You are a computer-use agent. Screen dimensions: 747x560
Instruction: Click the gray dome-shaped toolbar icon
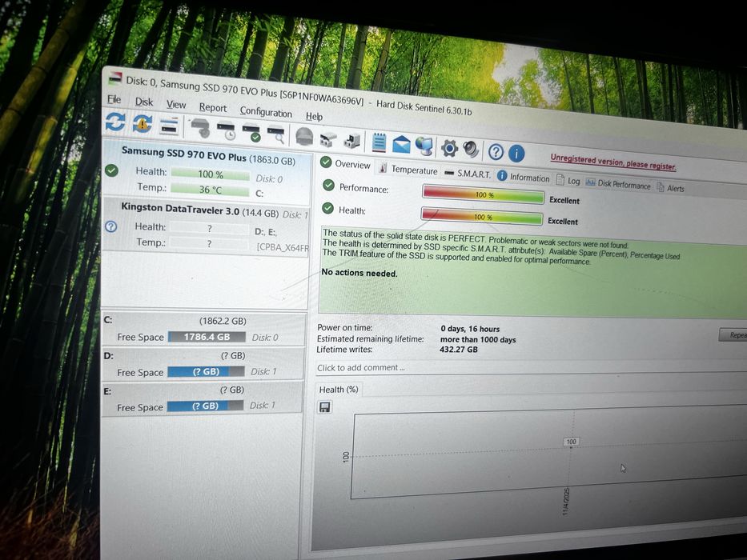304,137
